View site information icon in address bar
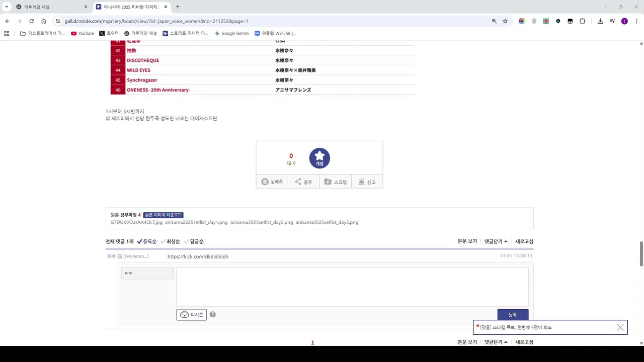Image resolution: width=644 pixels, height=362 pixels. [x=58, y=21]
